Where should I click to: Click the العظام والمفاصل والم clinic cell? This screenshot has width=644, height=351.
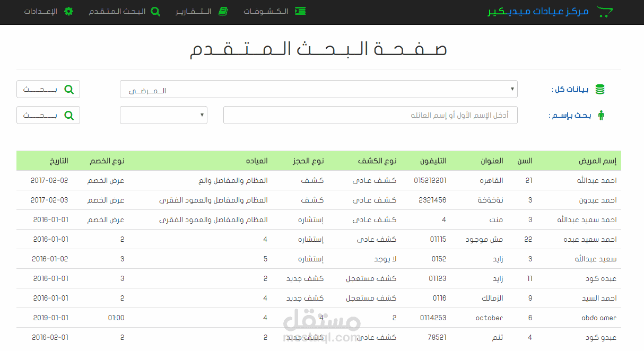tap(233, 180)
